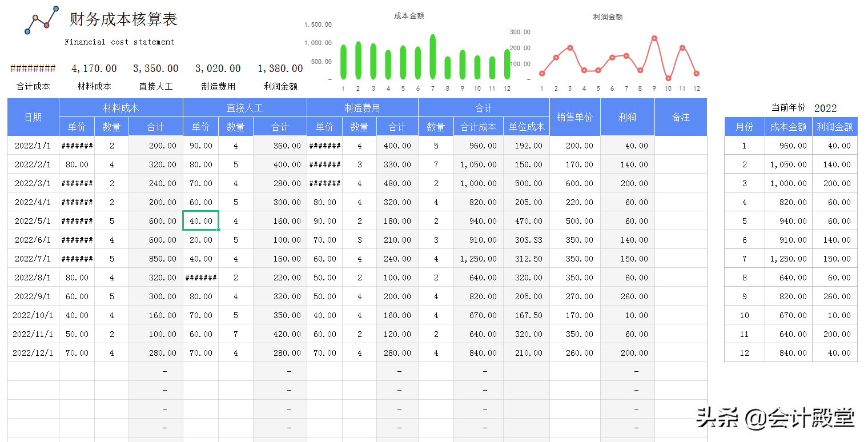Screen dimensions: 868x442
Task: Click the 成本金额 chart title
Action: pyautogui.click(x=409, y=16)
